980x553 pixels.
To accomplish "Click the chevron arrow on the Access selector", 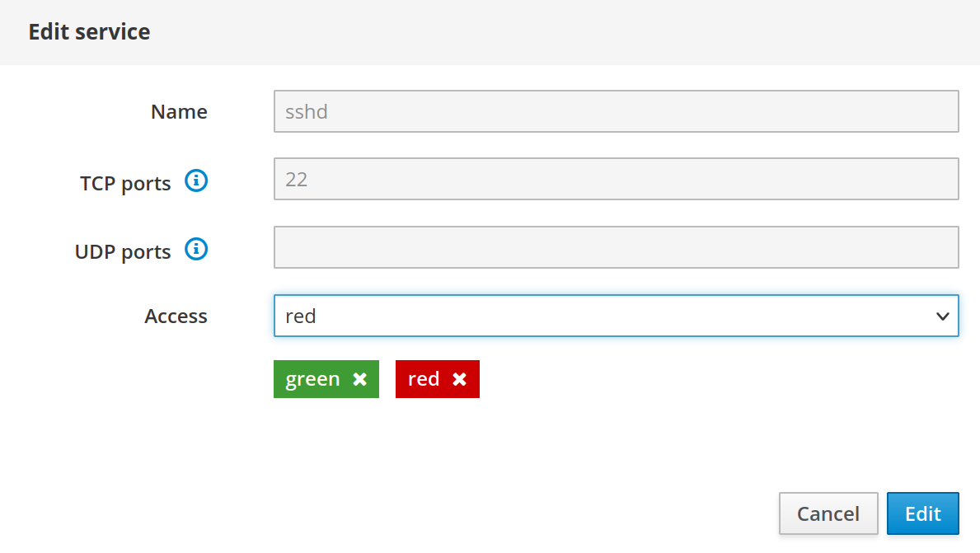I will (x=943, y=316).
